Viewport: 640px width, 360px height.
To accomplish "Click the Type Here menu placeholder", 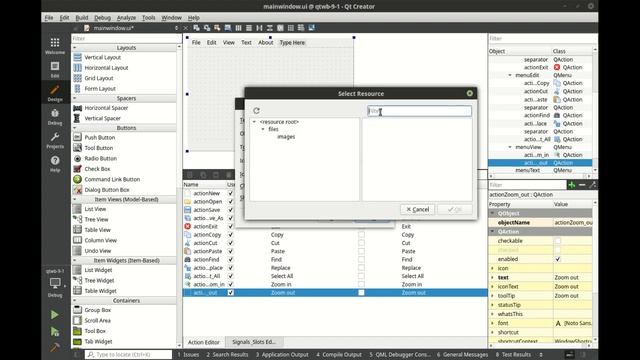I will click(292, 42).
